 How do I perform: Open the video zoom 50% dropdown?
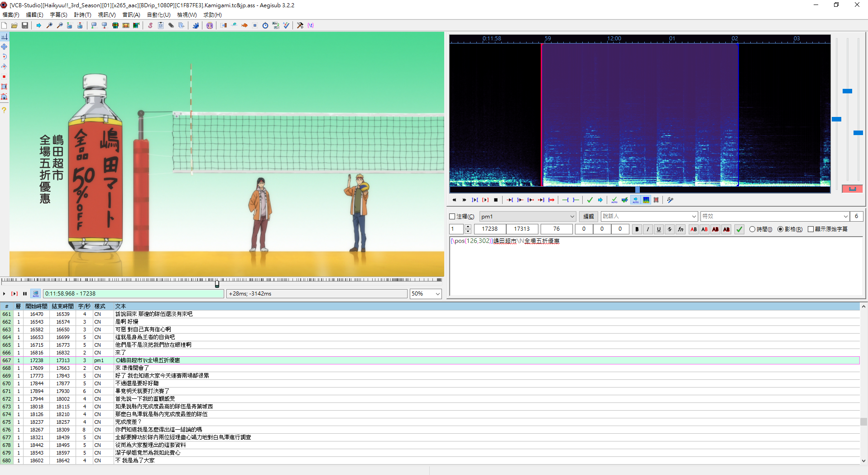coord(426,294)
